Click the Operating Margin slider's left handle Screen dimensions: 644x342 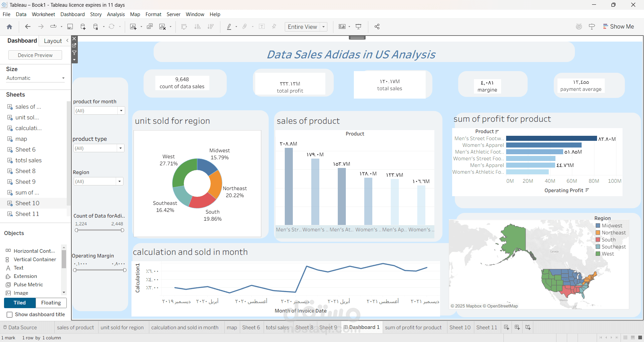[75, 270]
